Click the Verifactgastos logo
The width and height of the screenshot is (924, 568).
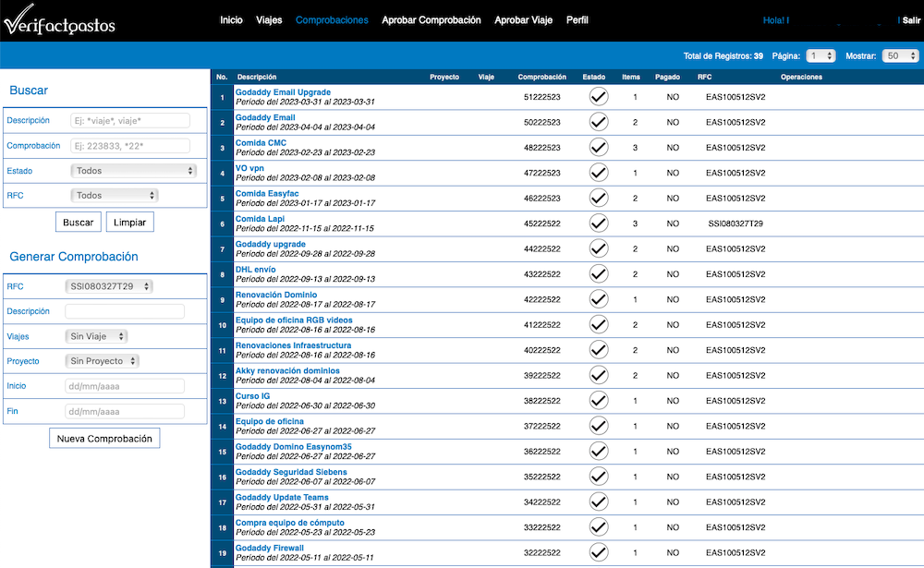pos(59,21)
